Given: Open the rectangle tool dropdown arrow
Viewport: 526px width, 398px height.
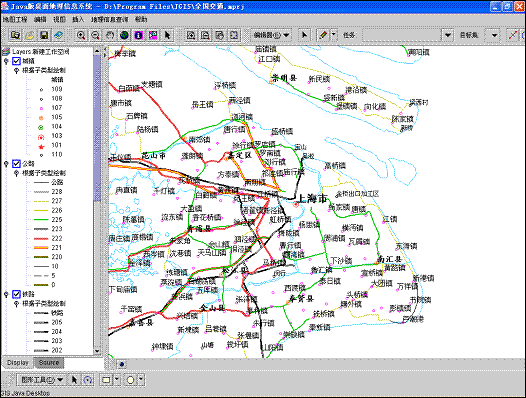Looking at the screenshot, I should [x=116, y=379].
